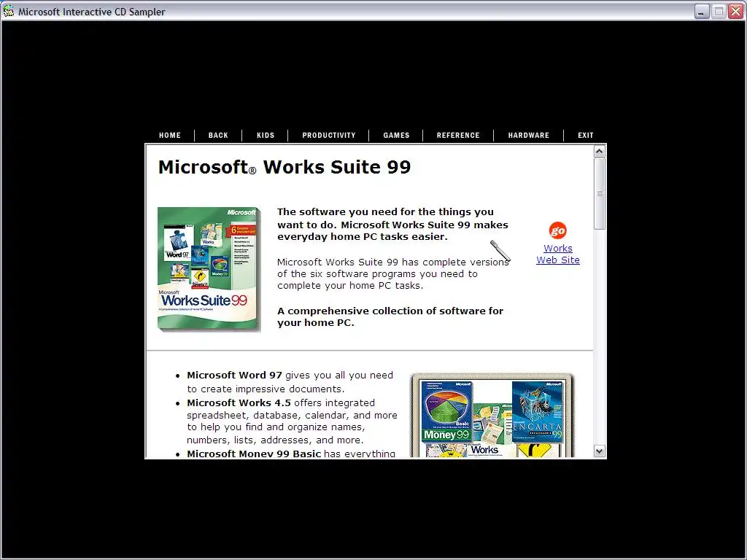Choose EXIT in the navigation bar
This screenshot has height=560, width=747.
pos(586,135)
